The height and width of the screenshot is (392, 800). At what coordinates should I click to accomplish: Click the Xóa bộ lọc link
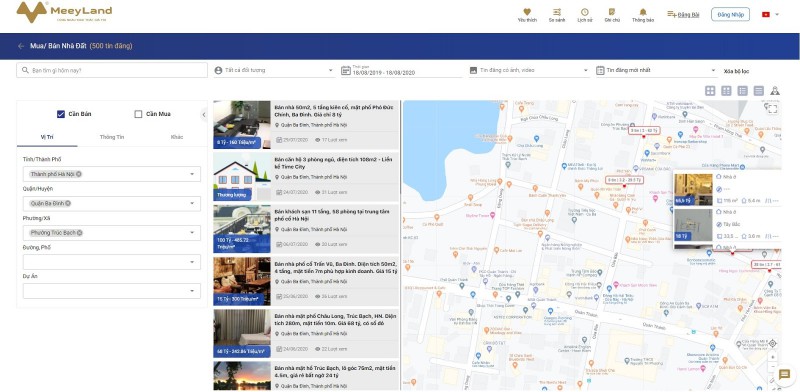coord(736,71)
